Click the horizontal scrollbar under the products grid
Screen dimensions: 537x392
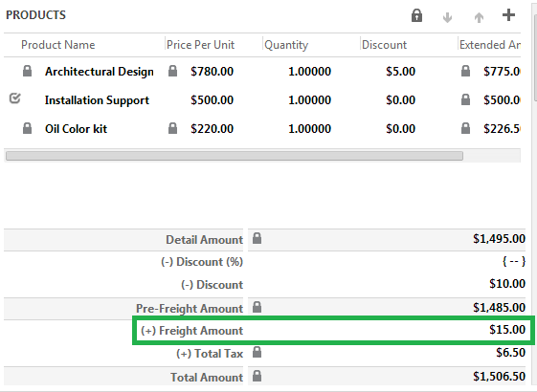[x=235, y=156]
